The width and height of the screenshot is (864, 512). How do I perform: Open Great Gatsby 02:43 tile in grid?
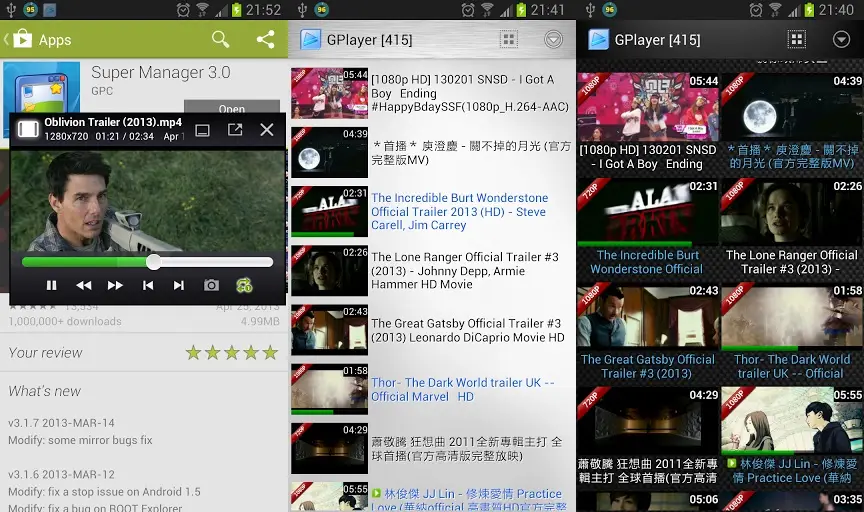(x=648, y=316)
